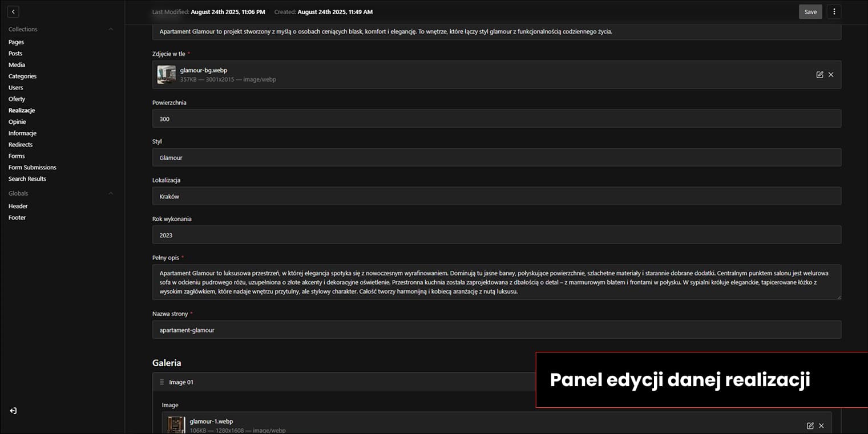Click the Pełny opis text area

tap(496, 282)
